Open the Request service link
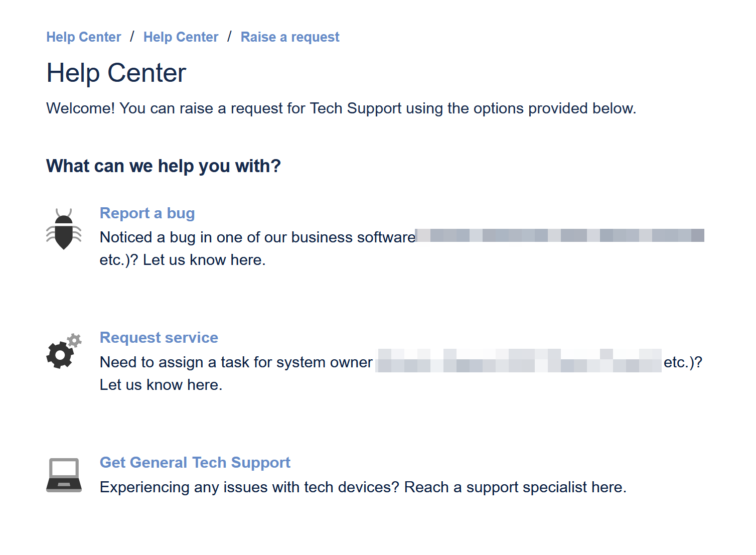 [159, 338]
